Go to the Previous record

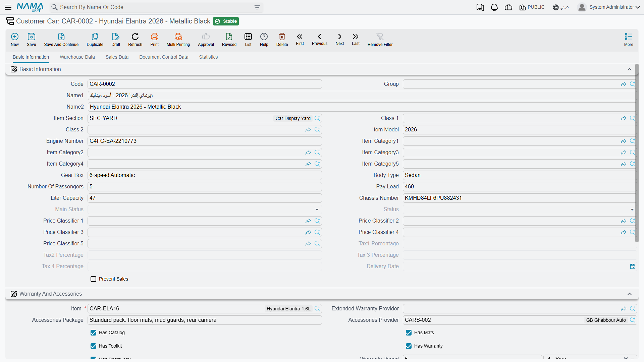pyautogui.click(x=320, y=39)
